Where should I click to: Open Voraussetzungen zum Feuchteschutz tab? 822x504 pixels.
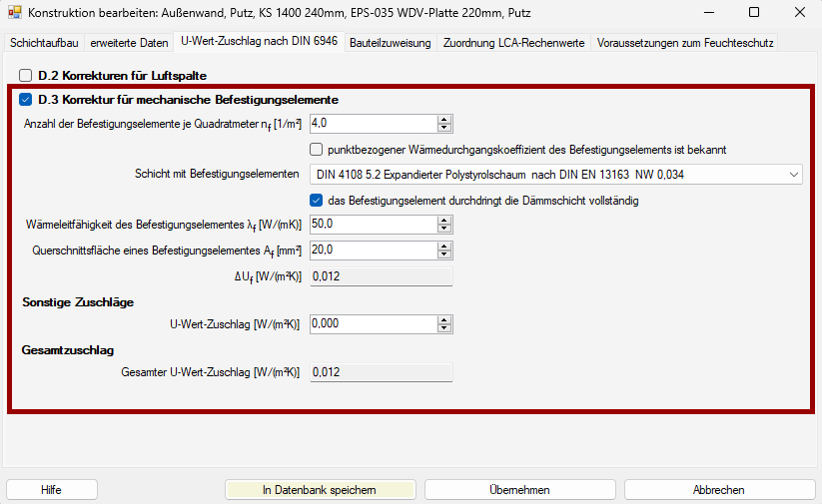click(684, 44)
